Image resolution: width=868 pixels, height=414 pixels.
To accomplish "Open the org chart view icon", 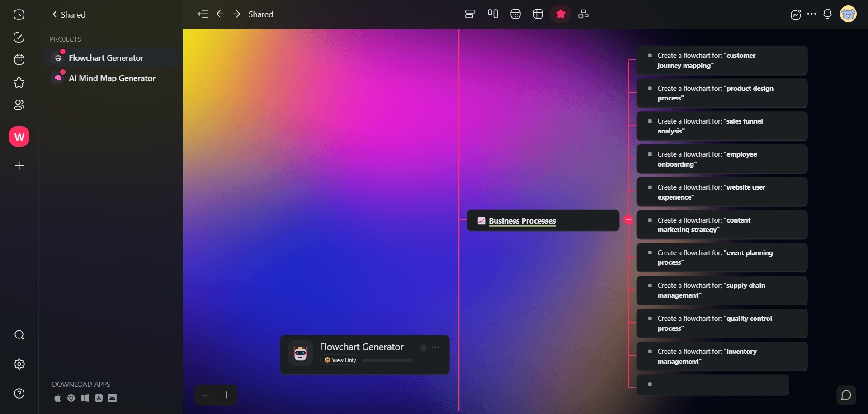I will [584, 14].
